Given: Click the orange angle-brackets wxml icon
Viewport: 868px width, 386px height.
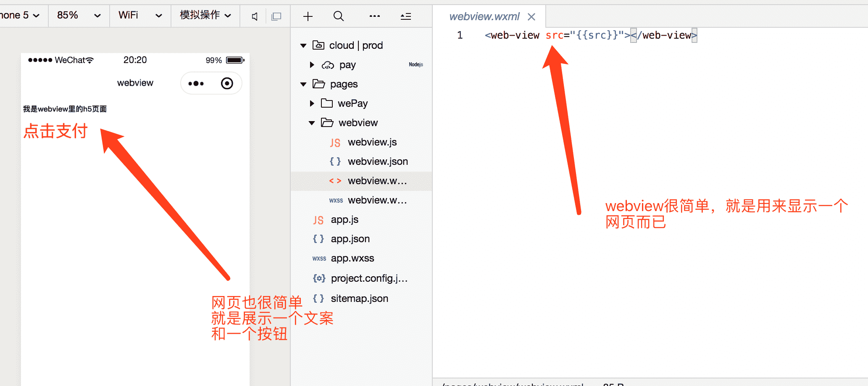Looking at the screenshot, I should tap(335, 181).
